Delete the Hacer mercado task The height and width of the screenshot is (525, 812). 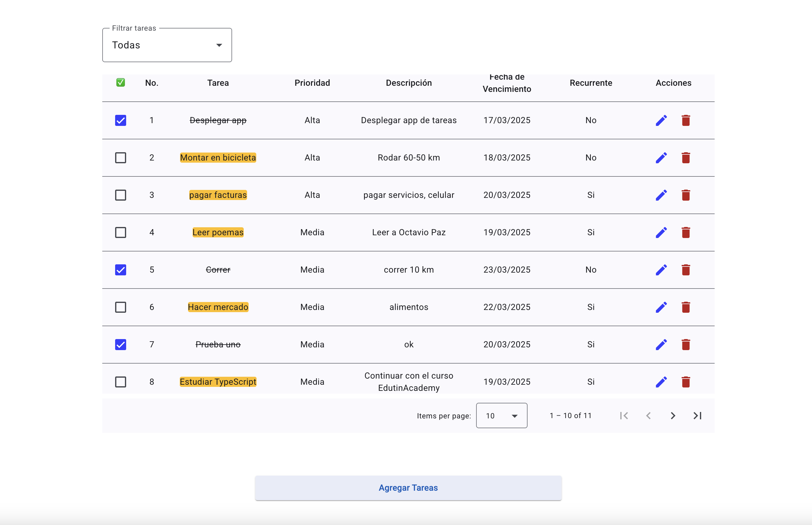tap(686, 307)
